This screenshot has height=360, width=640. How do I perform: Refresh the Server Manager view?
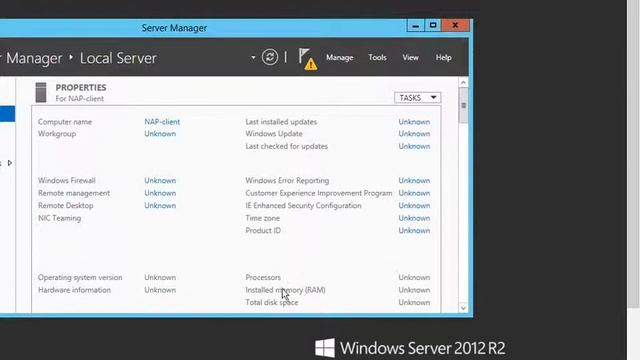click(x=270, y=57)
